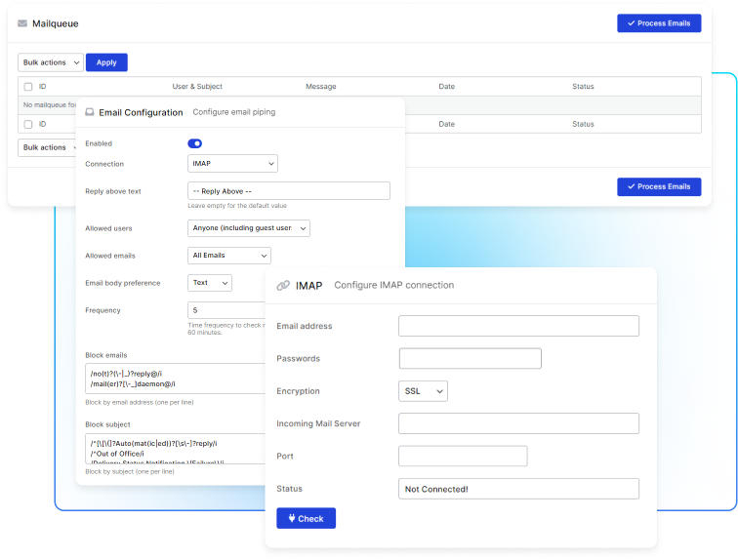Click the Port input field
Image resolution: width=738 pixels, height=560 pixels.
[463, 456]
